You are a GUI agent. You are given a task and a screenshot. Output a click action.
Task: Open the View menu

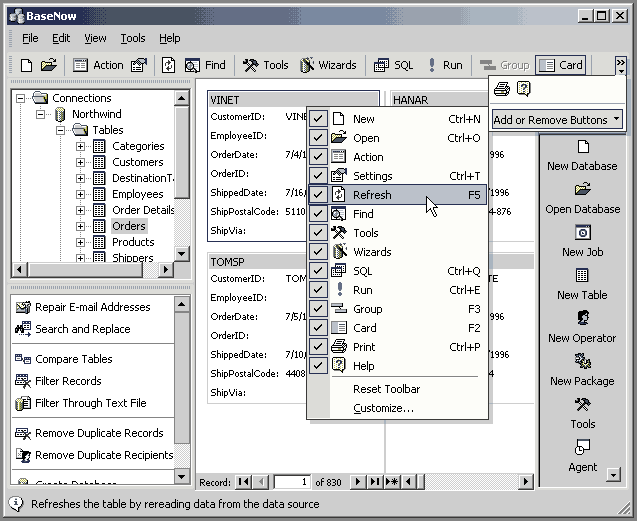pos(95,38)
